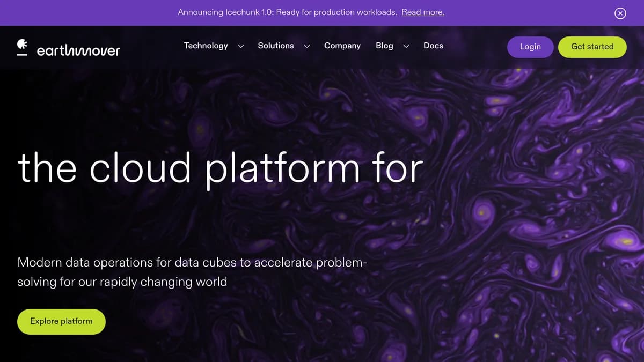Expand the Blog dropdown
The width and height of the screenshot is (644, 362).
(x=384, y=46)
